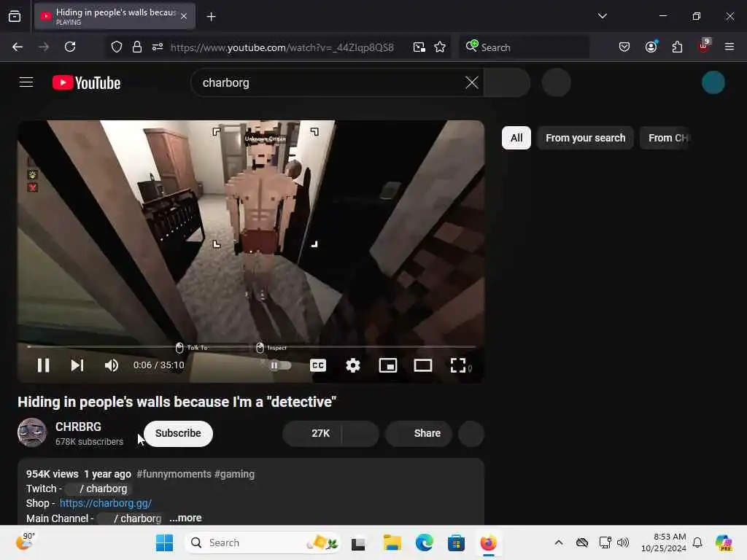Open the #funnymoments hashtag

tap(174, 474)
